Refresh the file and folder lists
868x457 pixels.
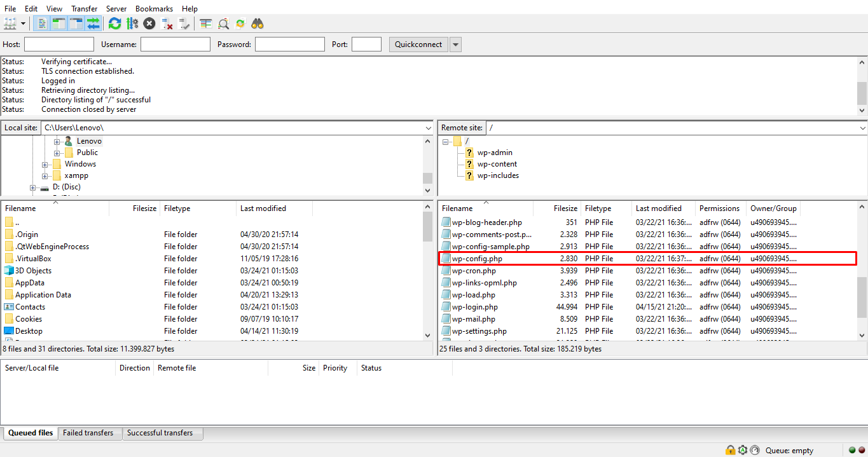tap(114, 24)
